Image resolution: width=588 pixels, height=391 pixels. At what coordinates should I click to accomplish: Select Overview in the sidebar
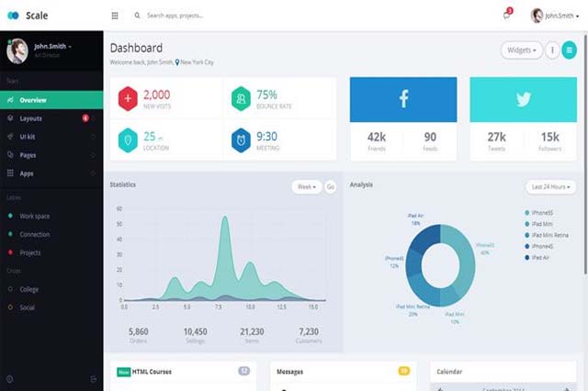point(33,99)
